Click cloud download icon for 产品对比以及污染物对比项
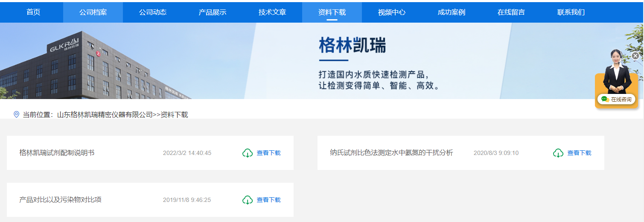Image resolution: width=644 pixels, height=222 pixels. tap(248, 200)
